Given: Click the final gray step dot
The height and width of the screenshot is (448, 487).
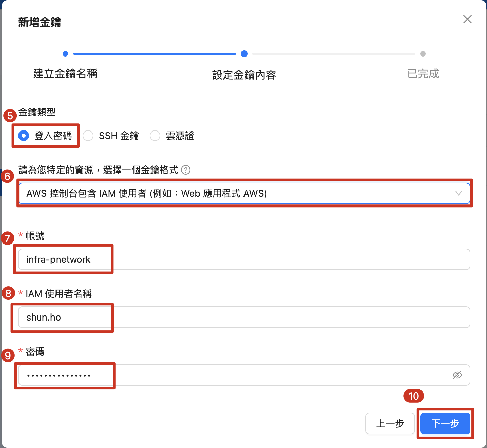Looking at the screenshot, I should (423, 54).
